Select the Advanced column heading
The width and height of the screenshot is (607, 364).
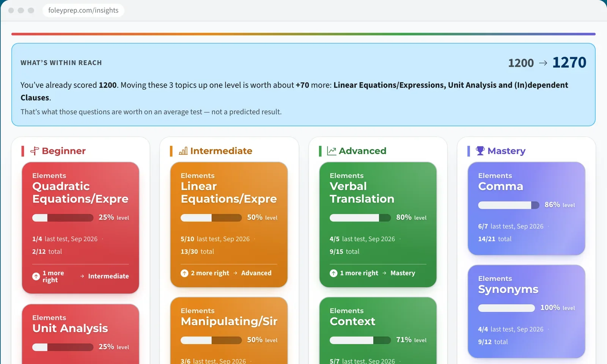coord(362,151)
